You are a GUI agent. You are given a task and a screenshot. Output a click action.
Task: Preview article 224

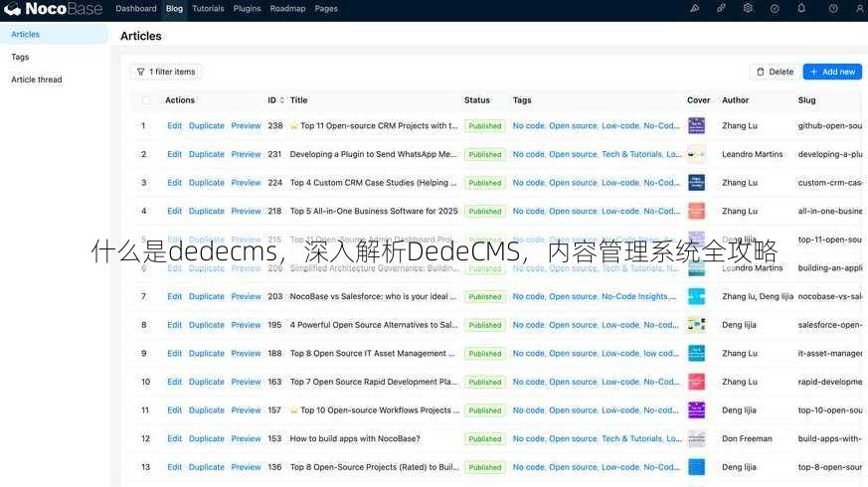point(246,183)
